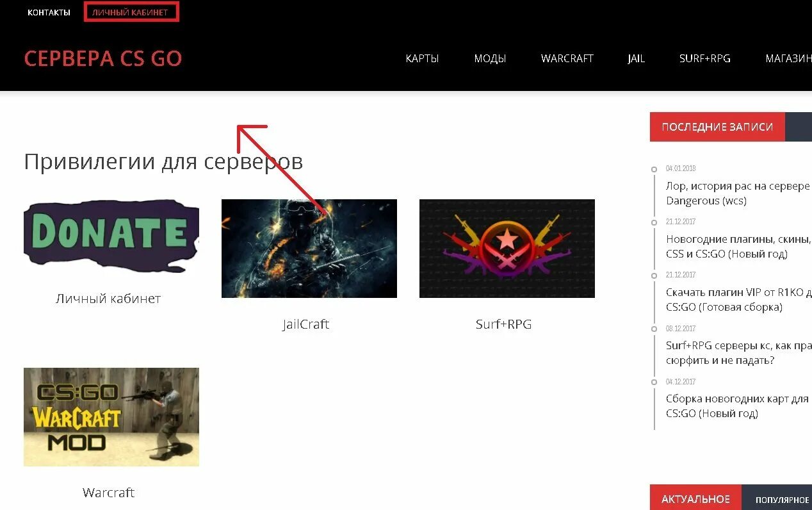
Task: Click the Сервера CS GO site logo
Action: click(103, 58)
